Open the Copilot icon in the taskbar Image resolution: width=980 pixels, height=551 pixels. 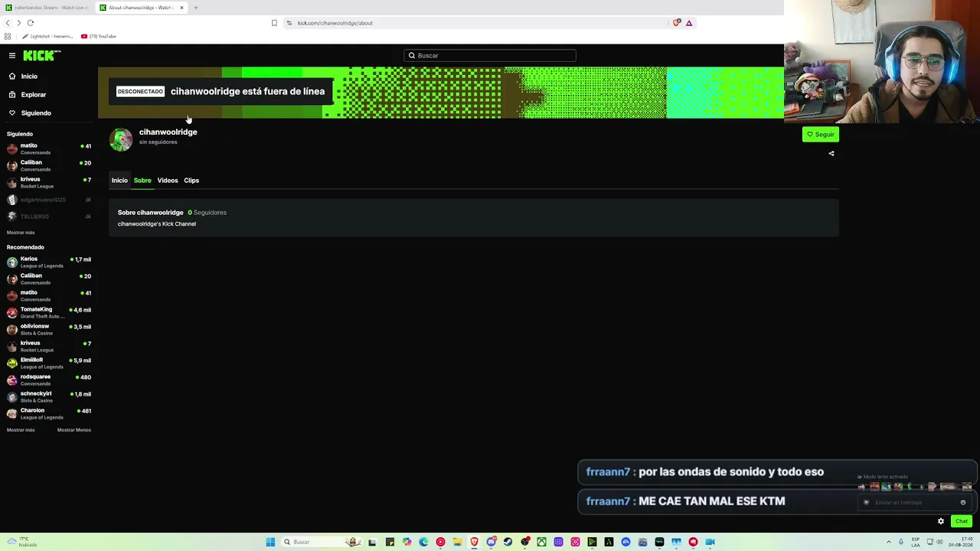click(407, 542)
